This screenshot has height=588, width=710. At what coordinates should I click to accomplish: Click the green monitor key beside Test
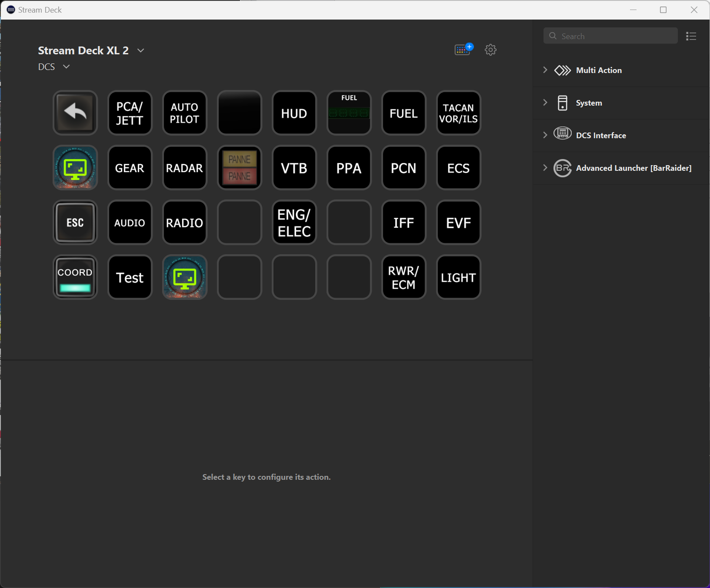(x=185, y=277)
